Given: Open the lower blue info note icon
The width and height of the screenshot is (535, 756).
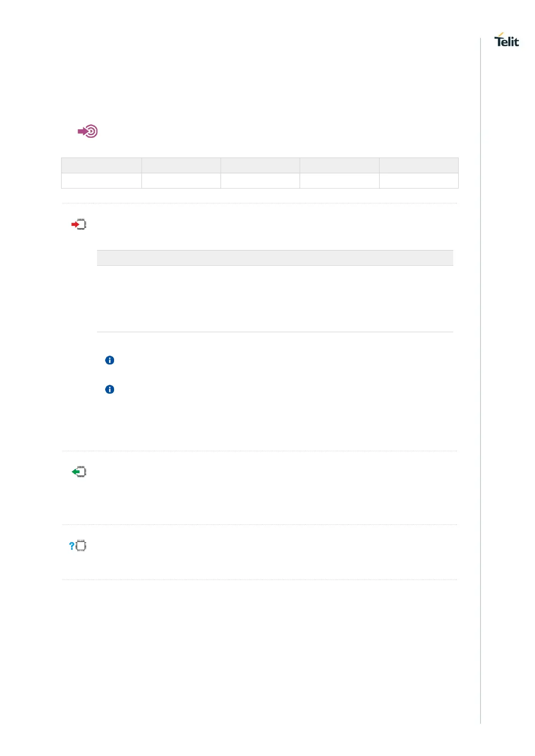Looking at the screenshot, I should [x=110, y=389].
